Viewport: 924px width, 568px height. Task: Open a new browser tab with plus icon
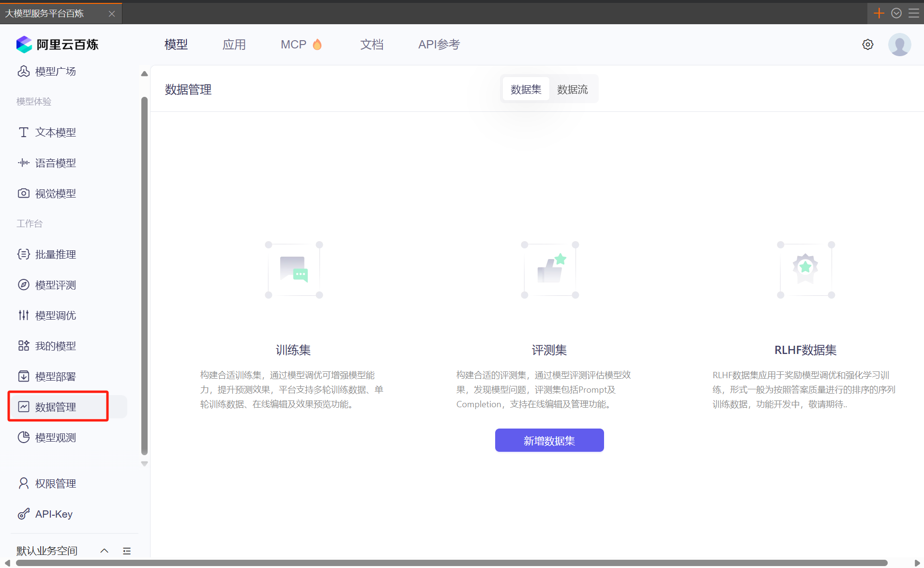[x=879, y=13]
